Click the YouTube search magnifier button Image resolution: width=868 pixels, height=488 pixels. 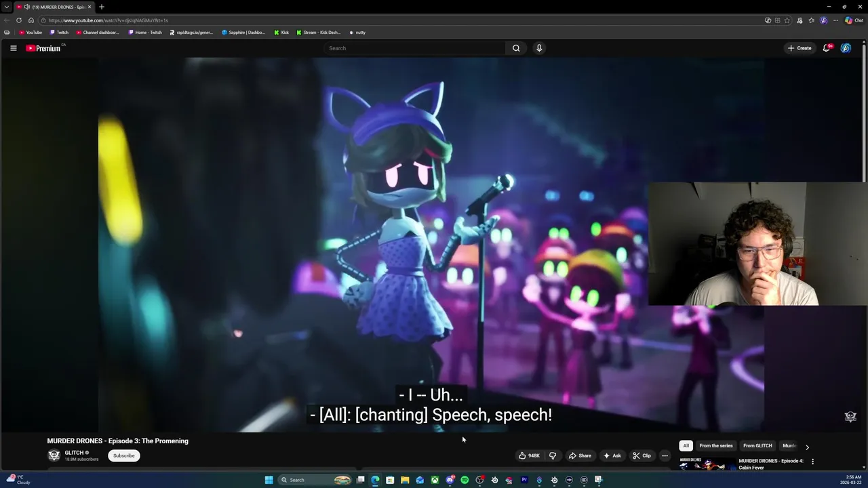tap(516, 48)
